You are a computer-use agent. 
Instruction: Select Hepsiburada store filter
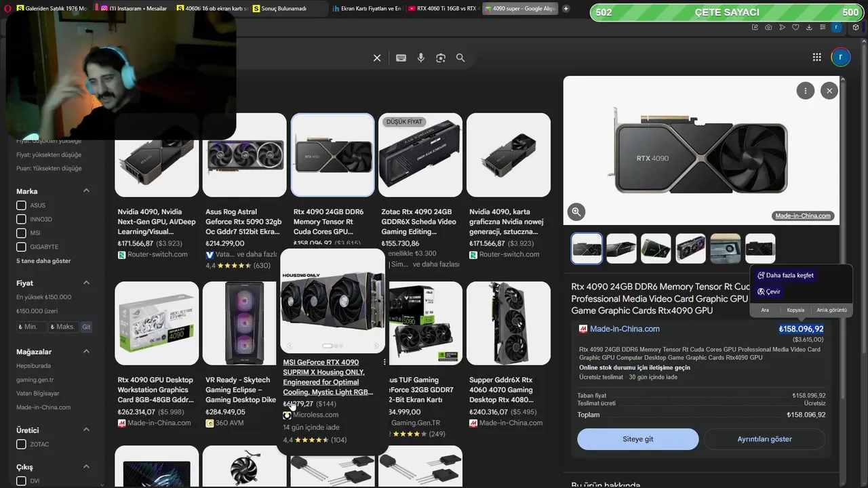[33, 366]
